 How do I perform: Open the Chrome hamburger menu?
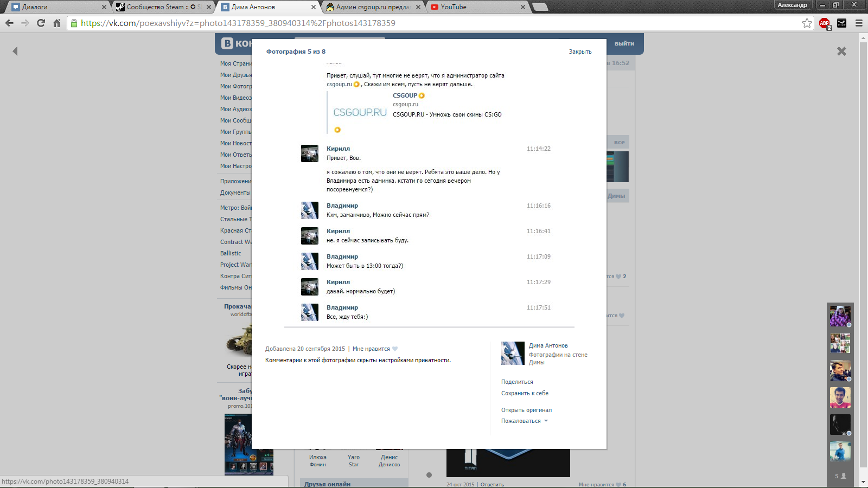[859, 23]
